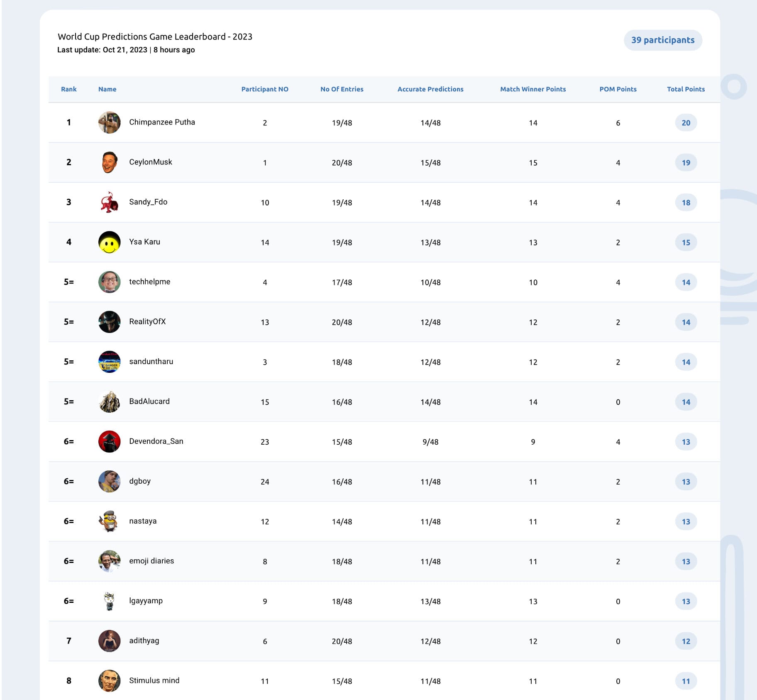757x700 pixels.
Task: Click Ysa Karu's yellow smiley avatar
Action: pyautogui.click(x=110, y=242)
